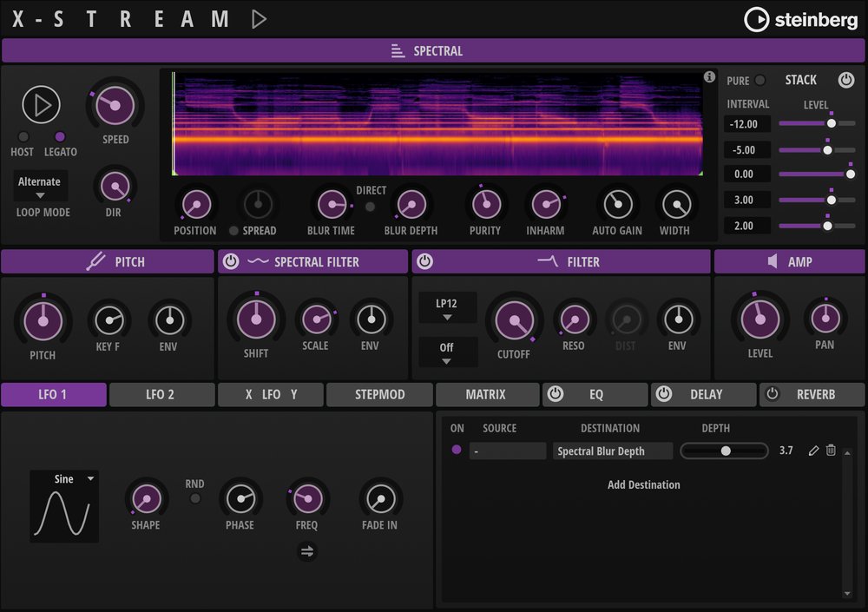
Task: Toggle the Reverb power icon
Action: point(773,394)
